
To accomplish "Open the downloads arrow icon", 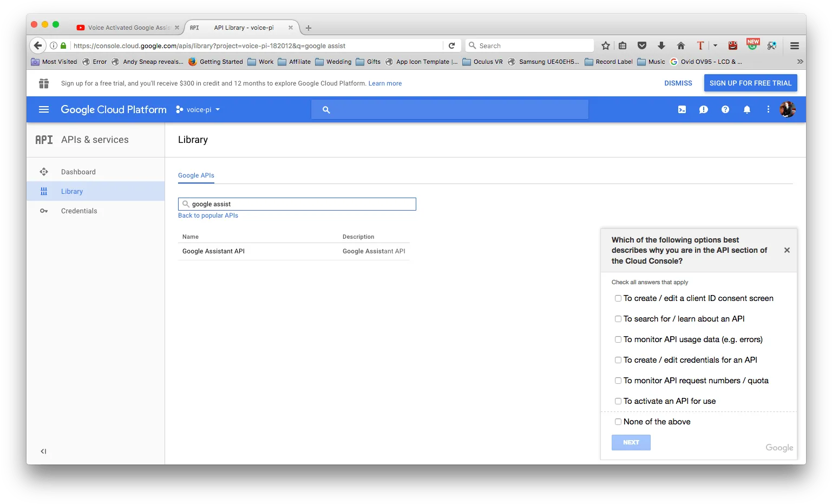I will [x=661, y=45].
